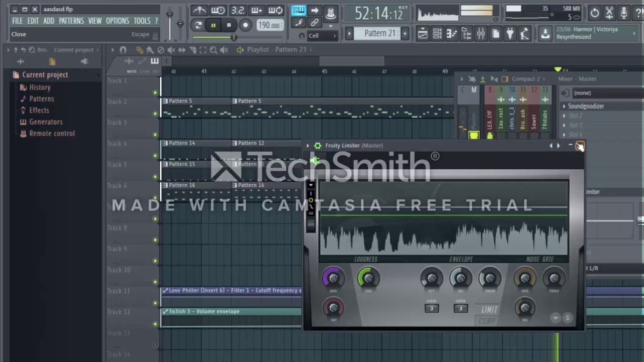
Task: Mute Track 2 with green light
Action: [x=155, y=114]
